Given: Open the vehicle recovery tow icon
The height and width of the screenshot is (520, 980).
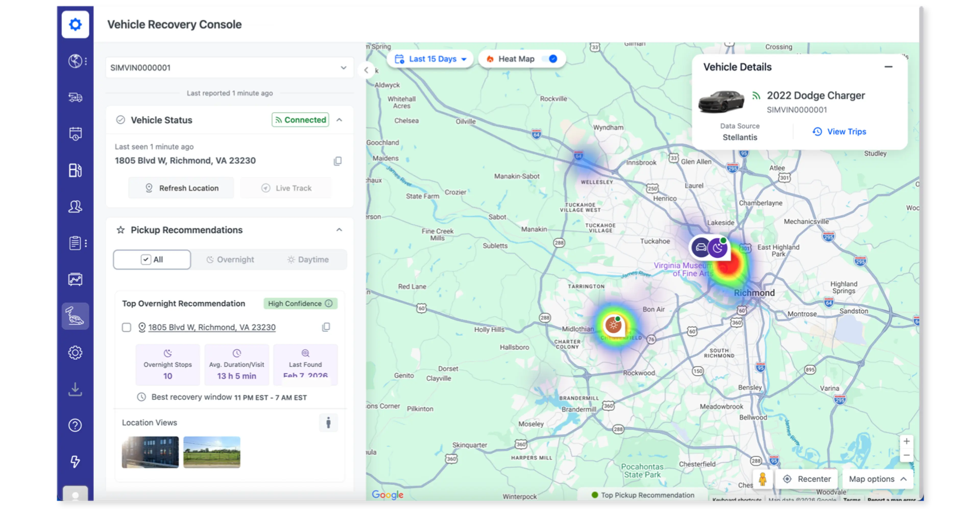Looking at the screenshot, I should (75, 316).
